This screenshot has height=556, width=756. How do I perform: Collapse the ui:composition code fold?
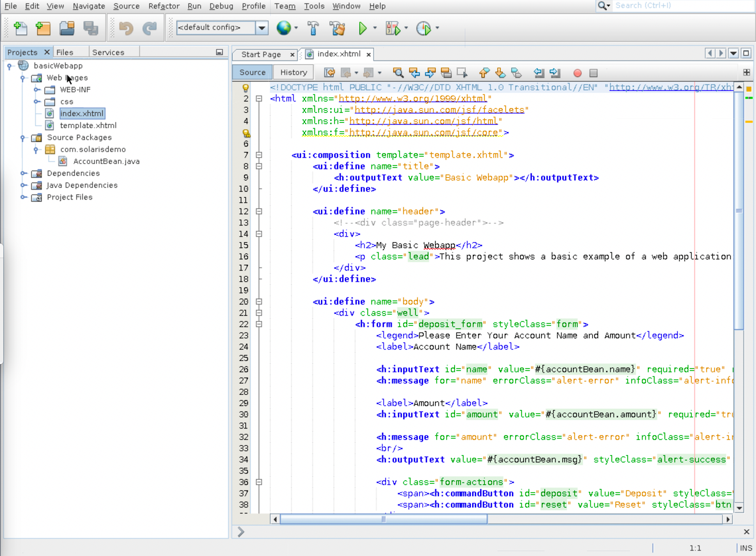pos(259,155)
